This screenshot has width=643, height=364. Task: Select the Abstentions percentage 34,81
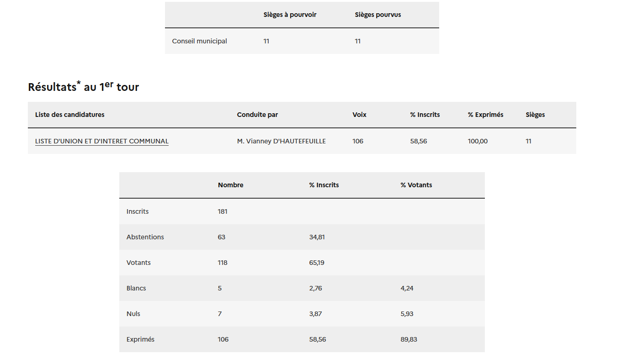click(317, 237)
